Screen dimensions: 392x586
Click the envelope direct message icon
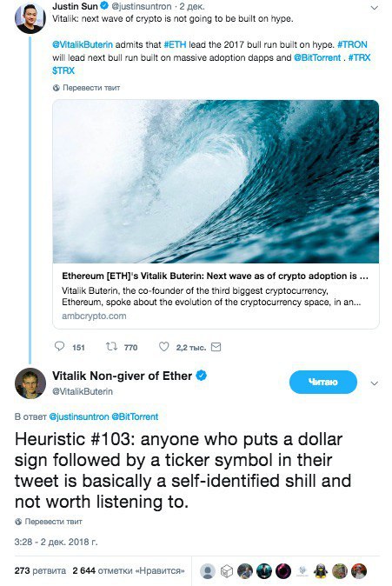[216, 347]
